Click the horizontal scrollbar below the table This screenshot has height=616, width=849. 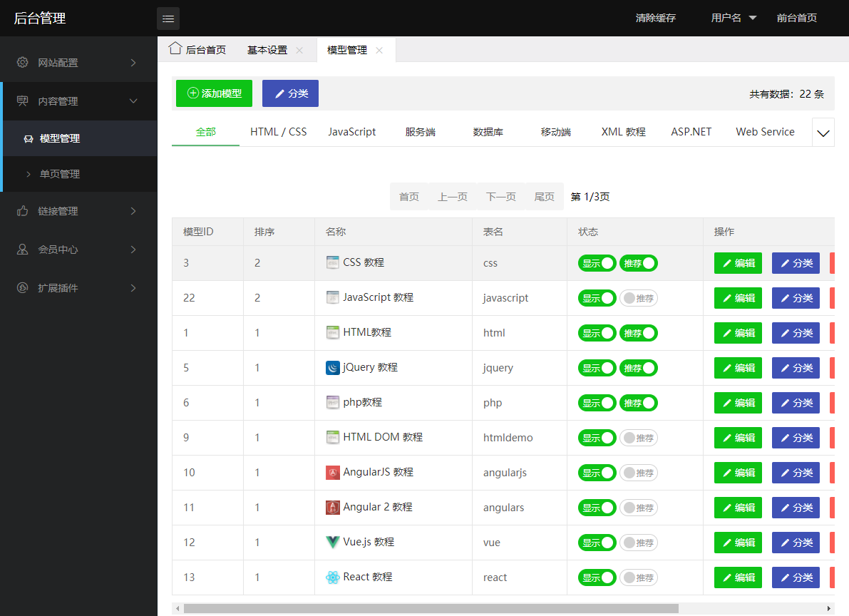tap(431, 609)
